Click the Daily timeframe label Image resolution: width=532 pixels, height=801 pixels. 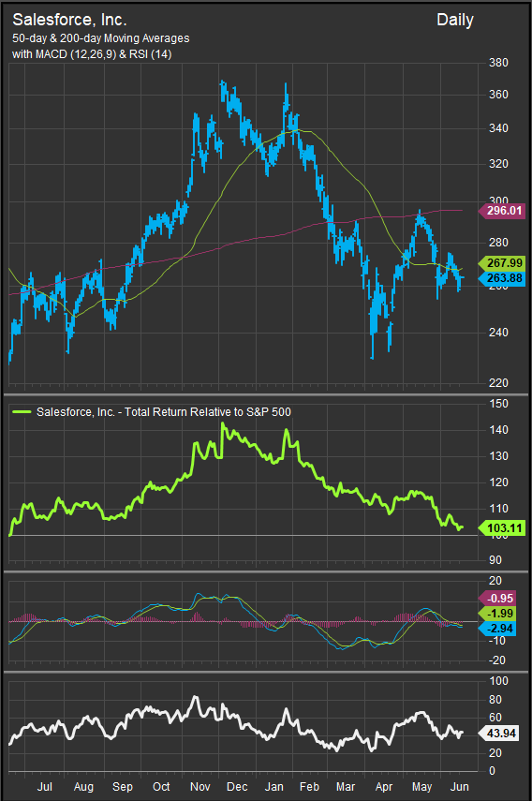pos(455,21)
